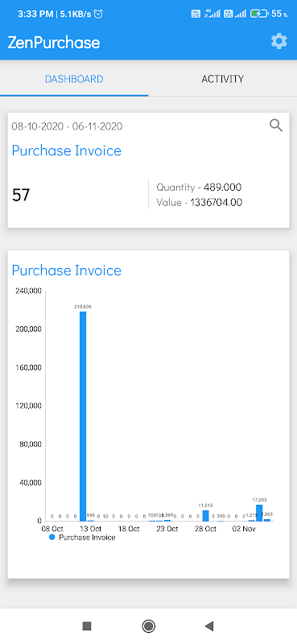The width and height of the screenshot is (297, 644).
Task: Tap the ZenPurchase app title
Action: coord(54,43)
